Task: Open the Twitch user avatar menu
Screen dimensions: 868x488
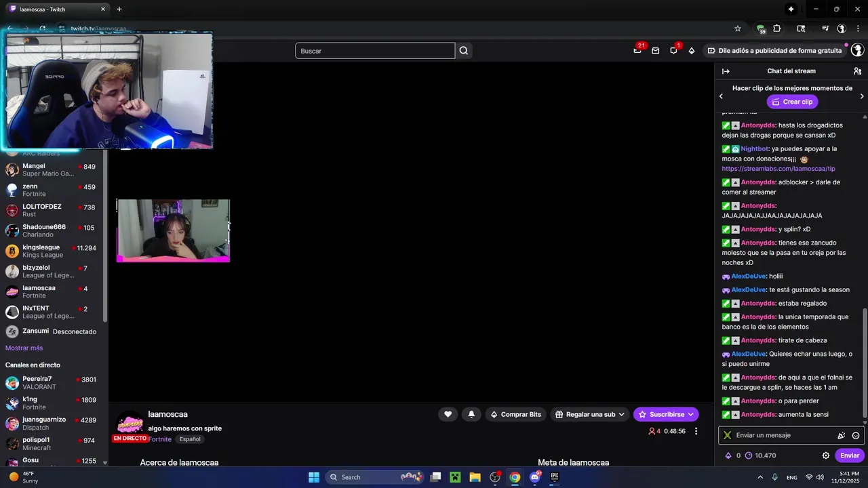Action: click(x=857, y=51)
